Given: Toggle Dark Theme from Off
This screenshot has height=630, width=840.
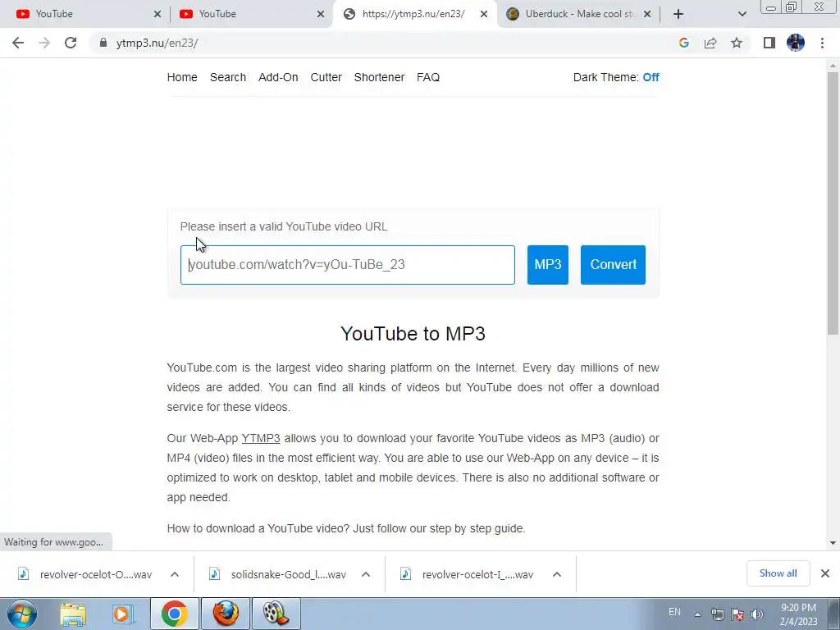Looking at the screenshot, I should click(x=651, y=77).
